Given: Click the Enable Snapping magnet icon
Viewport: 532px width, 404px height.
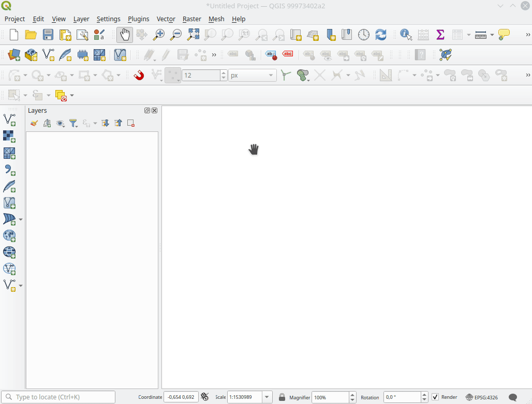Looking at the screenshot, I should (x=139, y=75).
